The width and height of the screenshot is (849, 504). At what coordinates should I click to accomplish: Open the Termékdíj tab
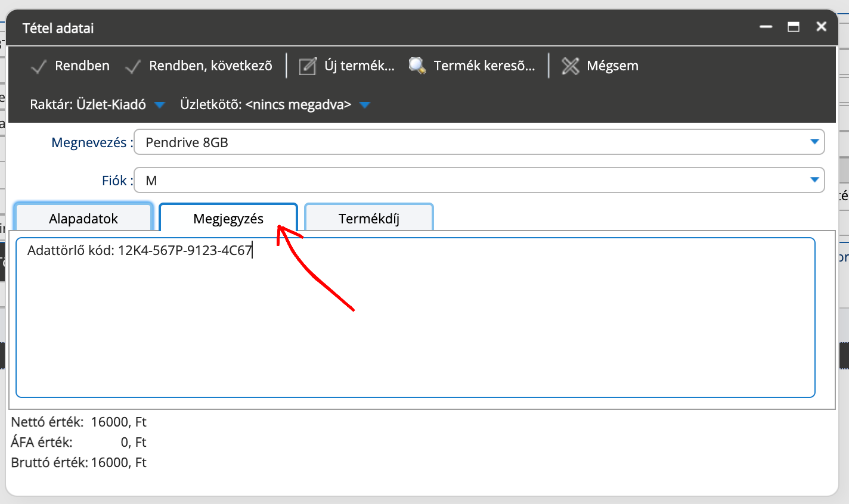(368, 219)
